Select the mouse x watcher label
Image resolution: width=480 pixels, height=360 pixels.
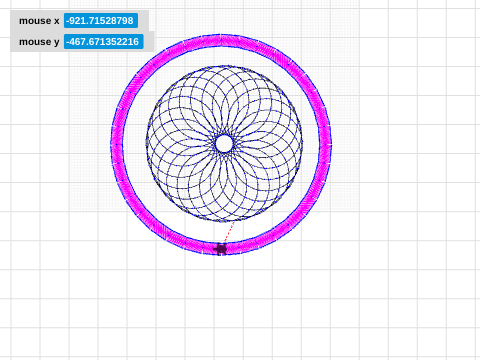pyautogui.click(x=39, y=21)
